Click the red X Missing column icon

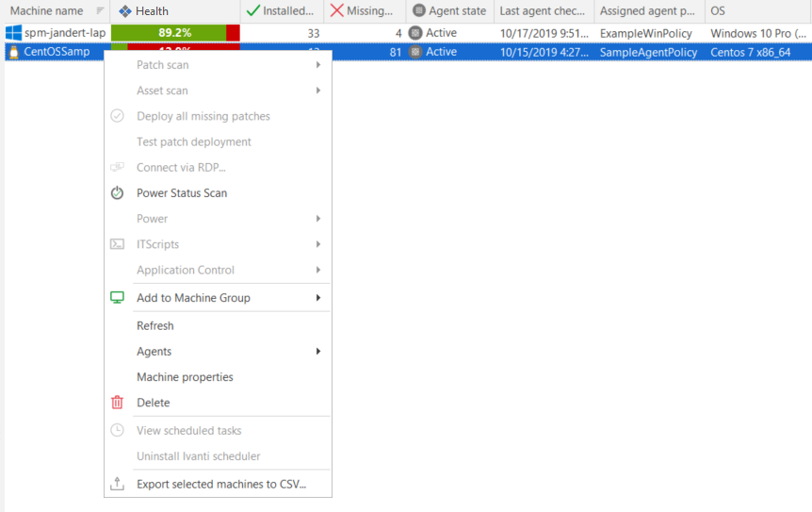click(336, 10)
